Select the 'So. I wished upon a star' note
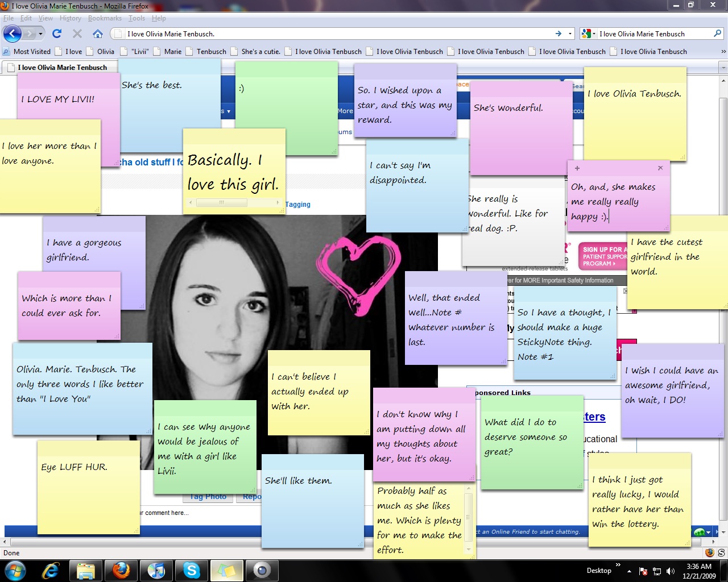Viewport: 728px width, 582px height. click(x=405, y=101)
